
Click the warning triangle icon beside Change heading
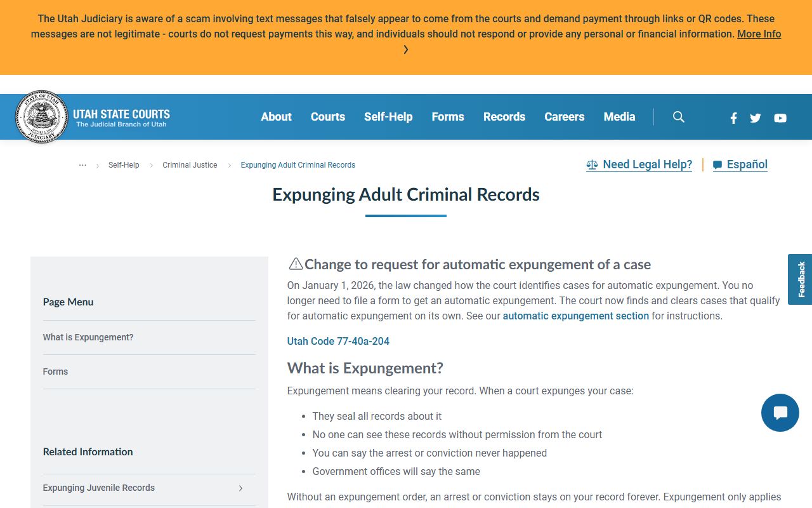click(296, 264)
